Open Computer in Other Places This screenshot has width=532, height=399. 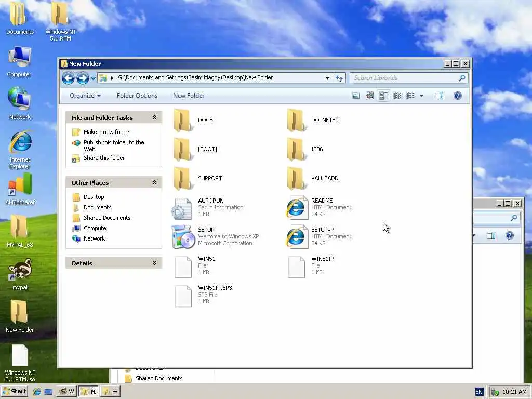pos(96,229)
